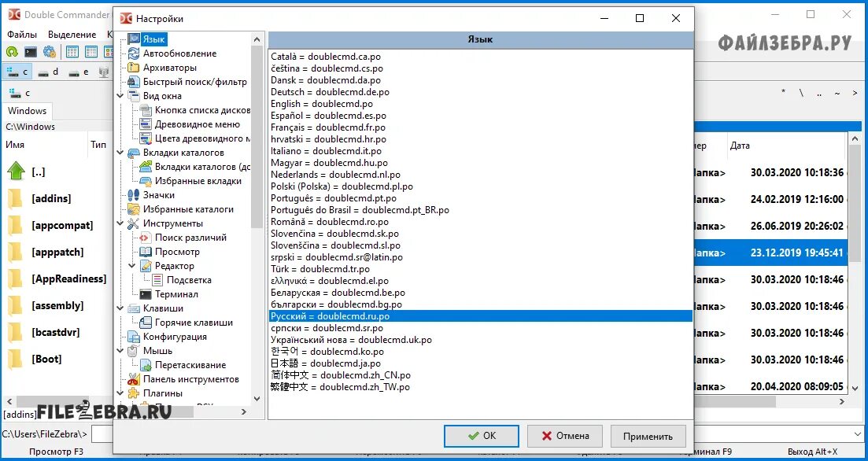Select Català = doublecmd.ca.po language
The height and width of the screenshot is (461, 868).
tap(480, 57)
